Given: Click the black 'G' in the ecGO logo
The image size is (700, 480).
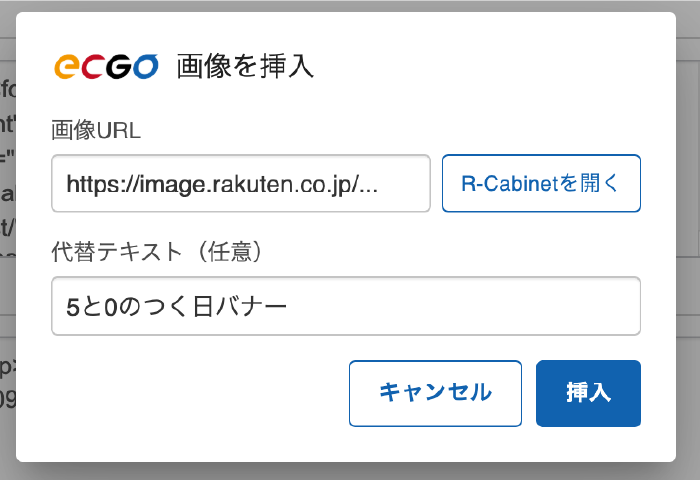Looking at the screenshot, I should tap(119, 67).
